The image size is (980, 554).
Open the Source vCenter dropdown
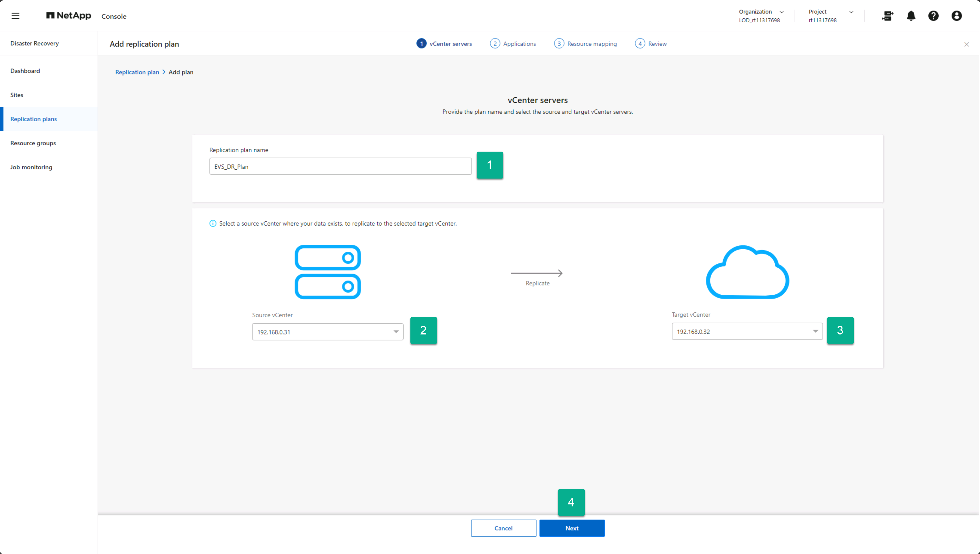tap(328, 332)
